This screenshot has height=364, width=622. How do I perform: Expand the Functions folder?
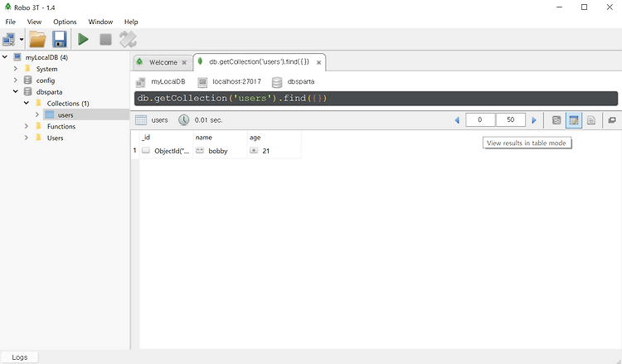27,126
